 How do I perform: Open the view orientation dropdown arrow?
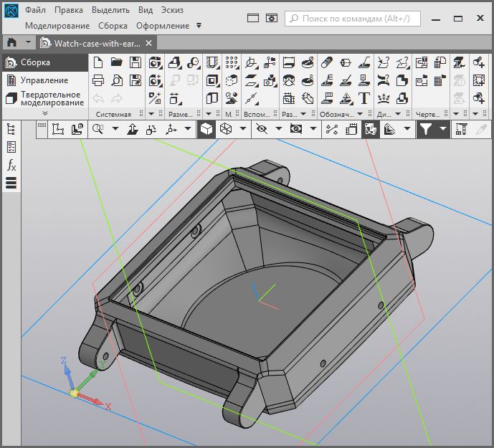[x=188, y=128]
